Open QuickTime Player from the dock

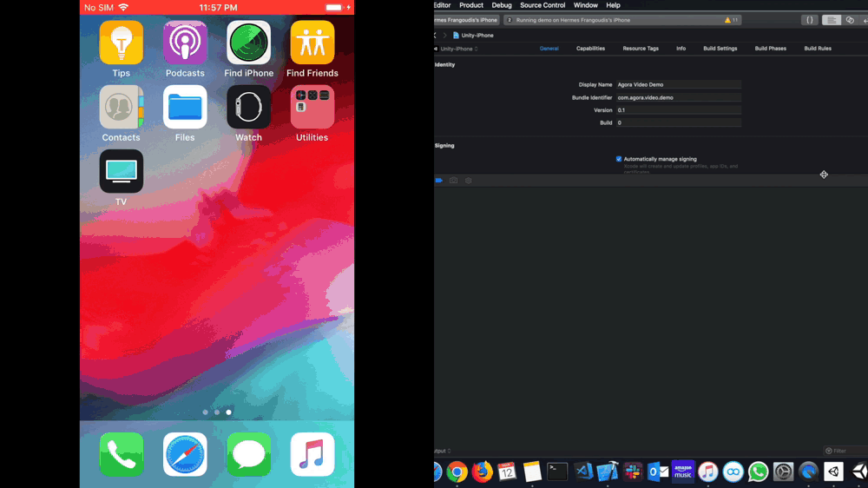click(809, 472)
